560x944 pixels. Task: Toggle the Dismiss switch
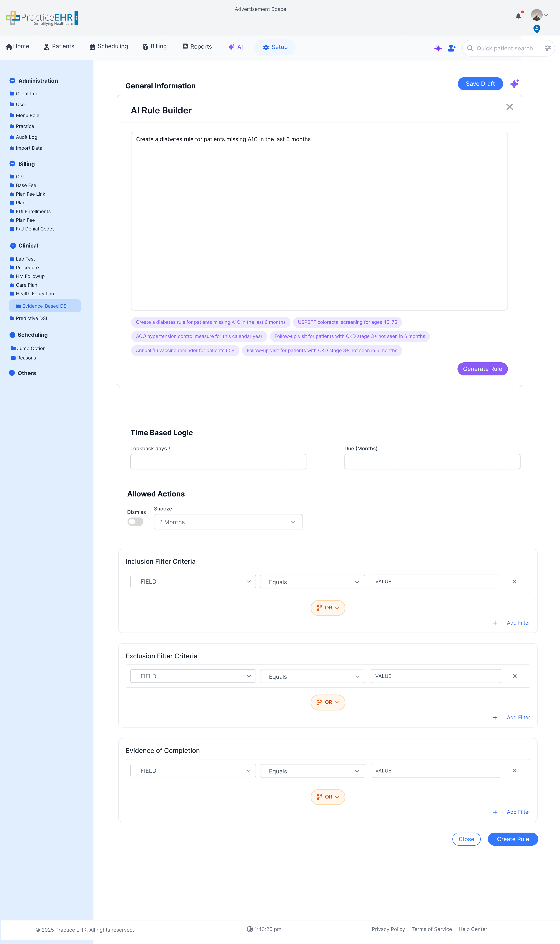[x=135, y=521]
